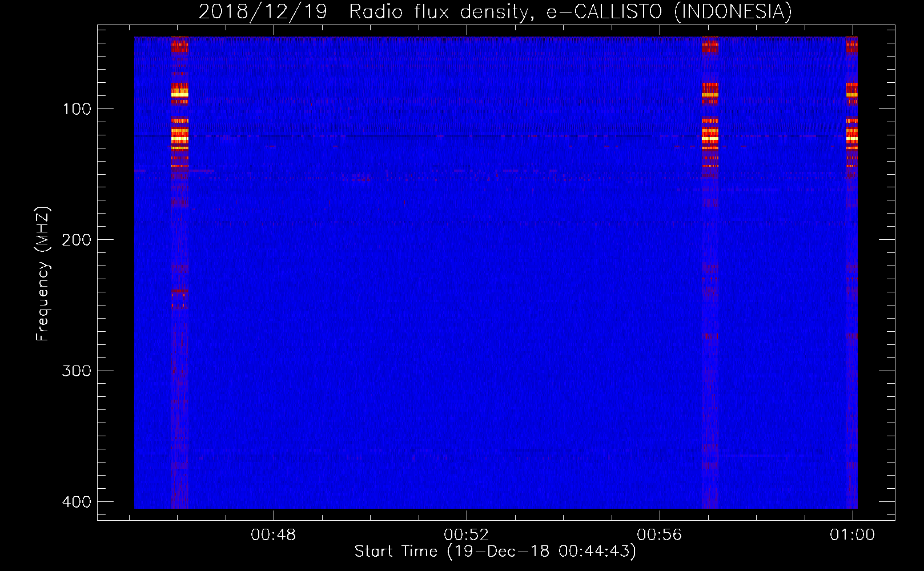Screen dimensions: 924x571
Task: Click the 300 frequency tick label
Action: [77, 371]
